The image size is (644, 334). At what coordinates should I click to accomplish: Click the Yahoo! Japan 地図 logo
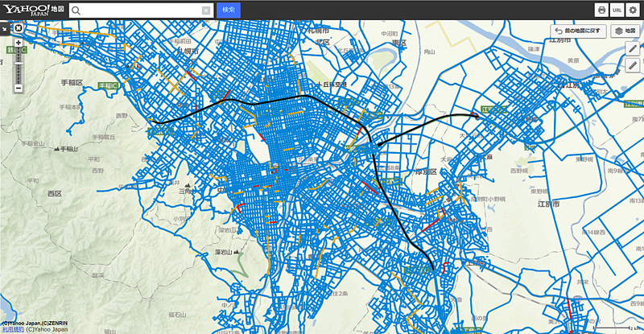point(33,10)
